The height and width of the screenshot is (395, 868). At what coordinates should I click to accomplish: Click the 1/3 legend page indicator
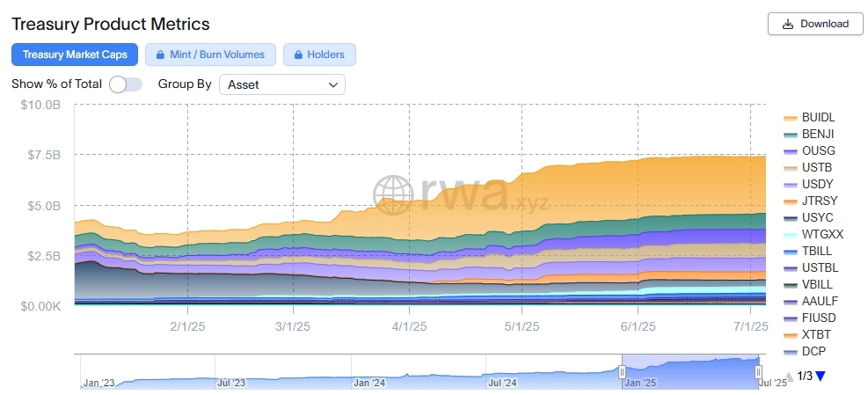tap(805, 377)
